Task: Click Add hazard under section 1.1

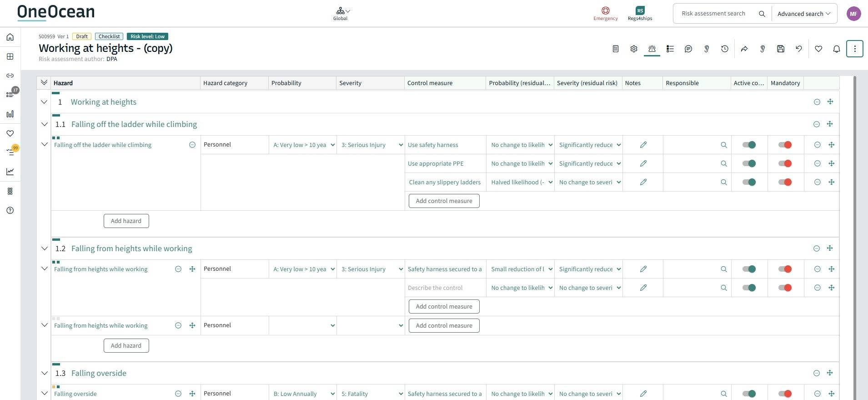Action: pos(126,221)
